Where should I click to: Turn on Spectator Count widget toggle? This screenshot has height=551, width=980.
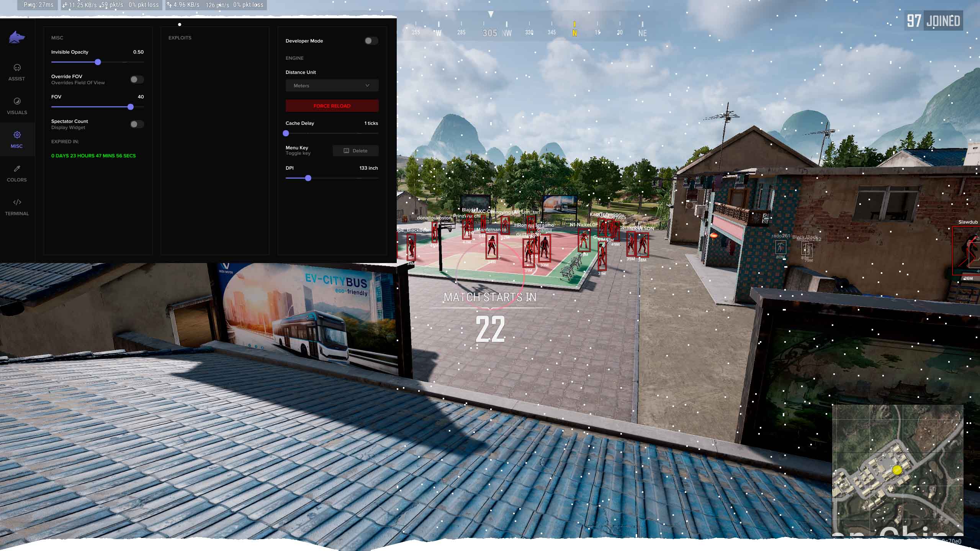pyautogui.click(x=136, y=124)
